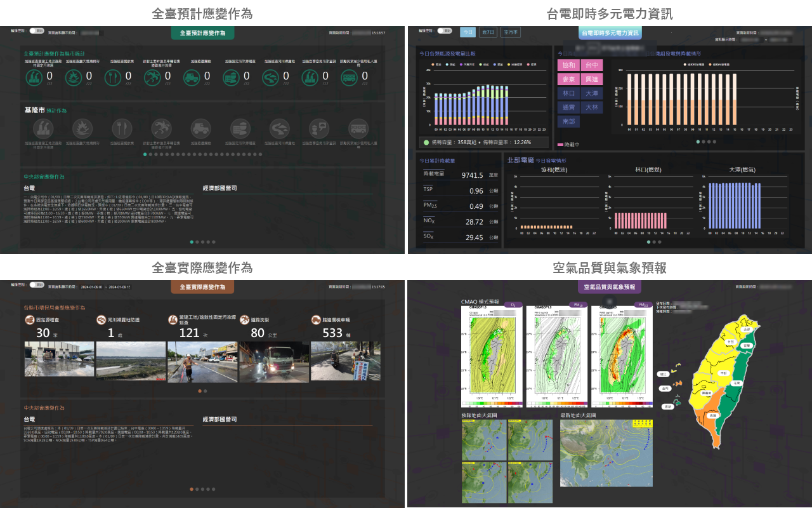Click the green open-burning fire icon

point(74,77)
